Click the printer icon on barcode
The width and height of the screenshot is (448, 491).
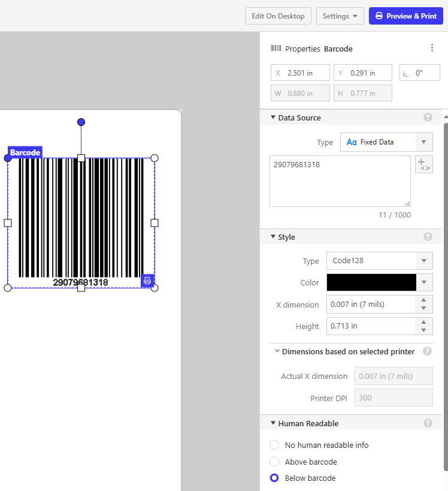click(x=147, y=281)
